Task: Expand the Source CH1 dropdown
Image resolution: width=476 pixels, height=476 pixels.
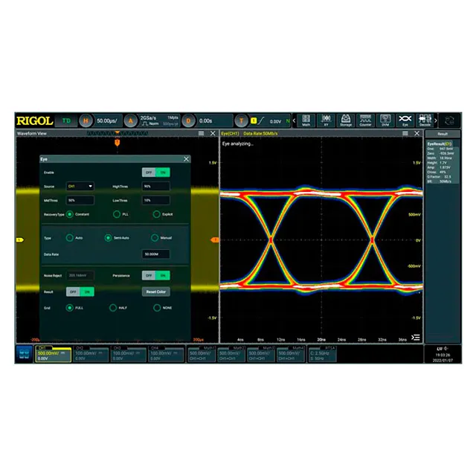Action: [x=80, y=186]
